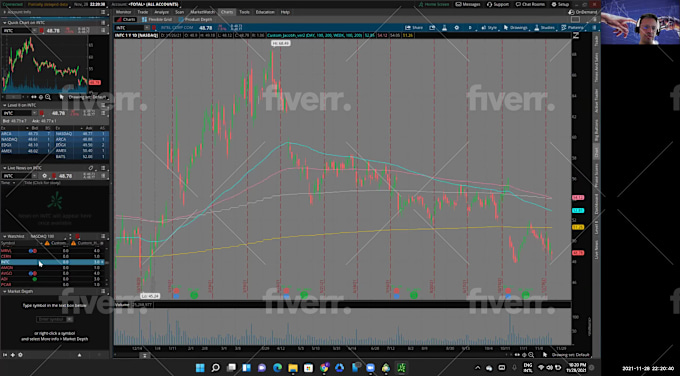Open Chat Rooms
The height and width of the screenshot is (376, 680).
coord(530,4)
